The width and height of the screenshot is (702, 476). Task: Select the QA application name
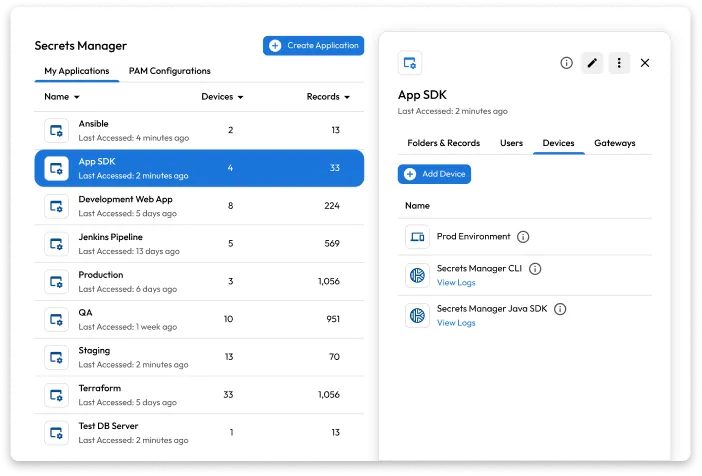[86, 313]
